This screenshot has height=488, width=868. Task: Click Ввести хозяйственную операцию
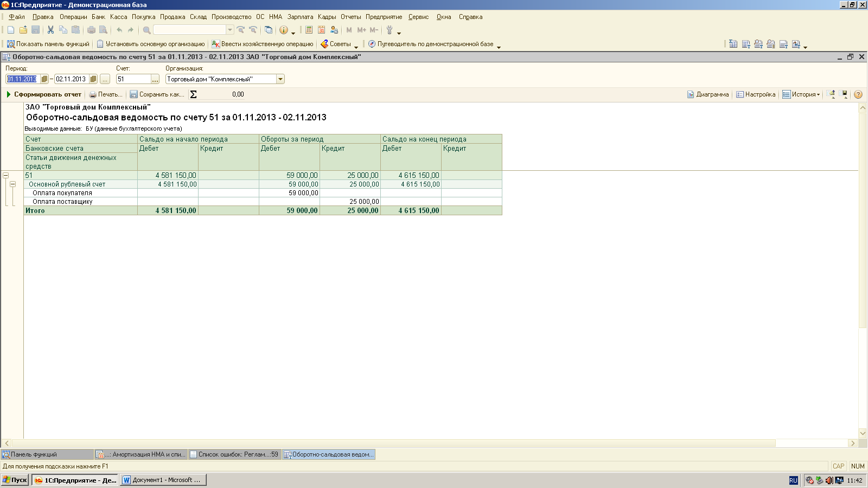[262, 44]
